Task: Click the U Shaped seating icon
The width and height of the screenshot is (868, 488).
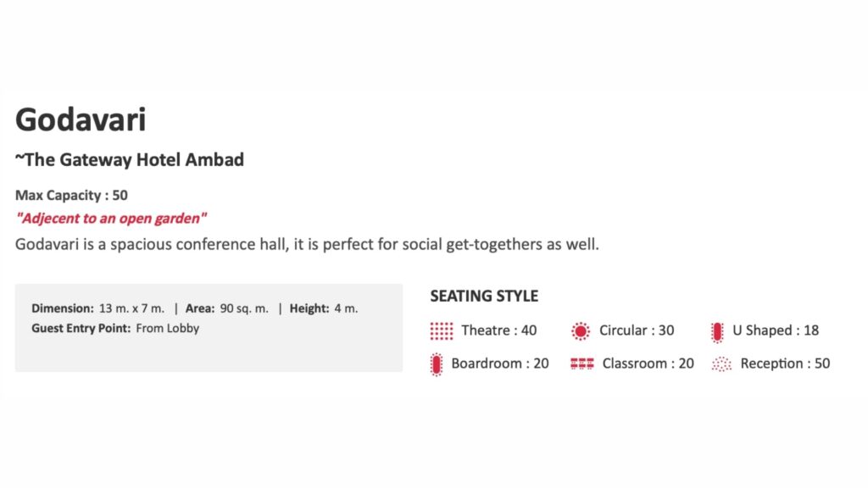Action: tap(717, 330)
